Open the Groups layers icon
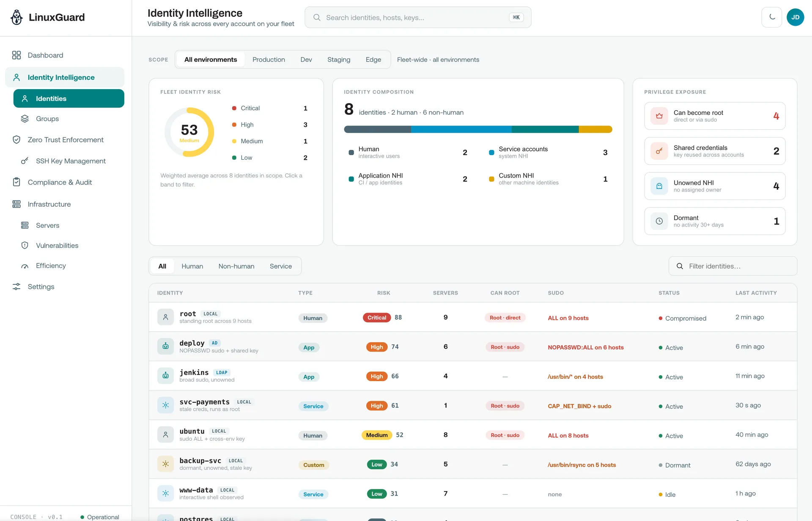This screenshot has width=812, height=521. click(25, 119)
